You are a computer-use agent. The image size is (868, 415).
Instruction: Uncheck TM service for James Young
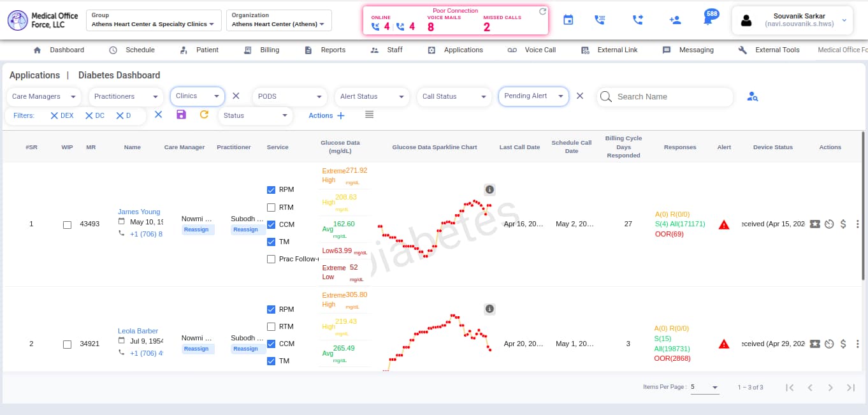point(271,242)
